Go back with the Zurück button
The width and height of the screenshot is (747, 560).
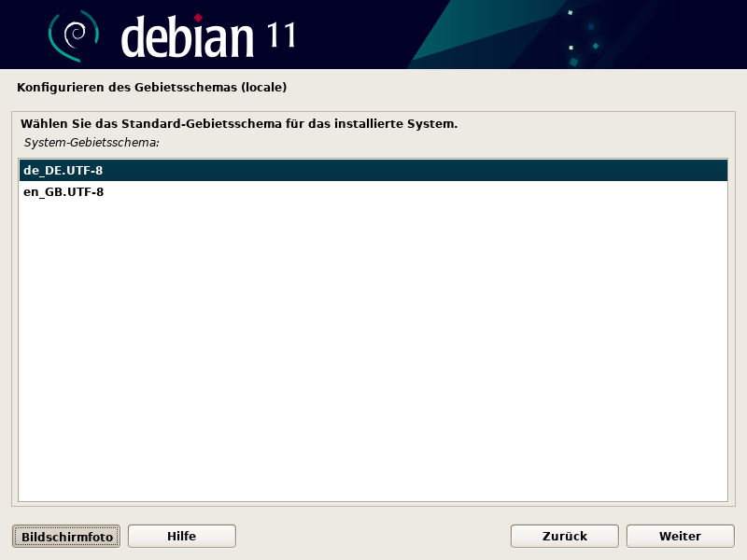click(565, 536)
